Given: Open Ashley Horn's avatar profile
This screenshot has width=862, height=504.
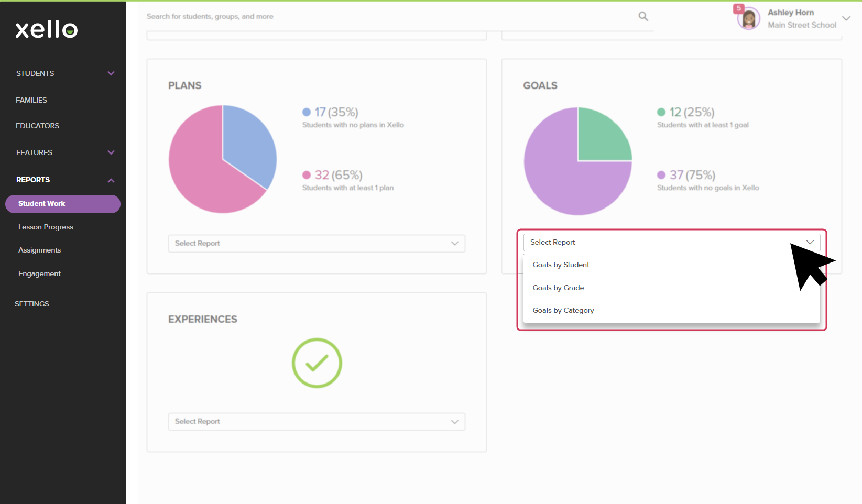Looking at the screenshot, I should 748,19.
